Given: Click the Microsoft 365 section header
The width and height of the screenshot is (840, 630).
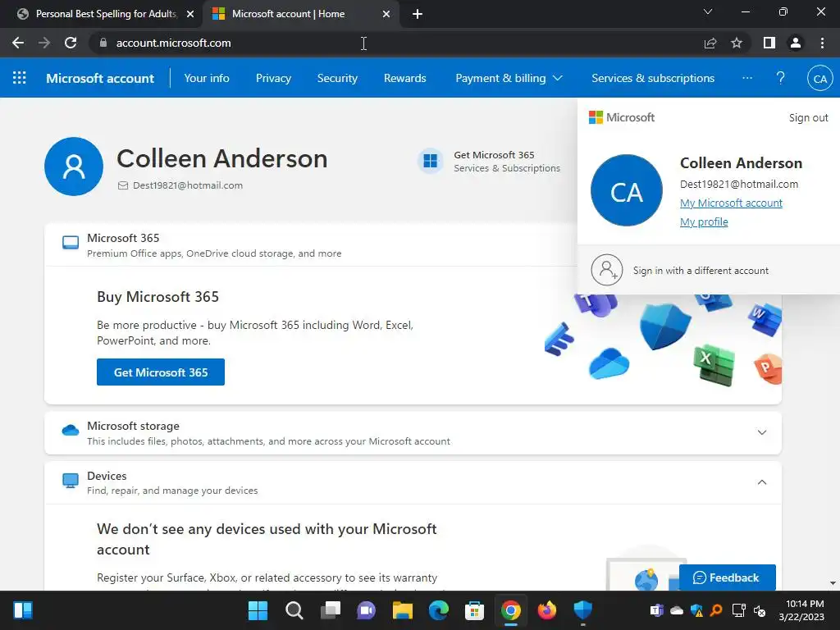Looking at the screenshot, I should click(311, 245).
